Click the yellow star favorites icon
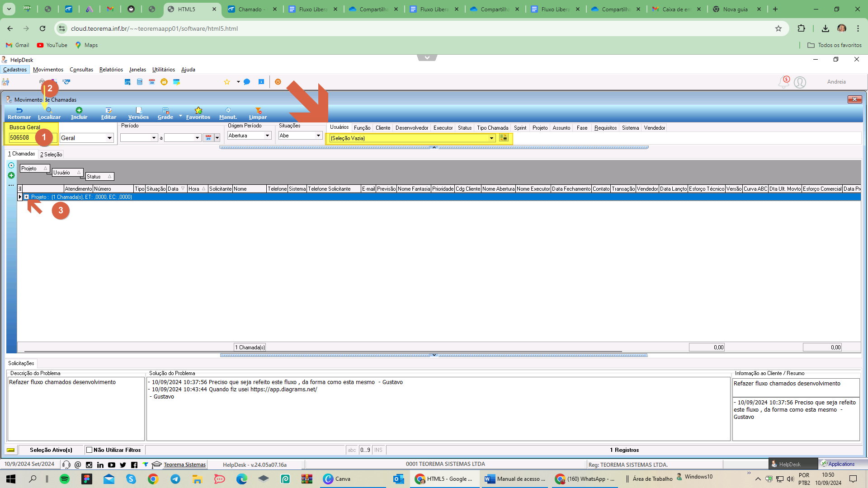This screenshot has height=488, width=868. tap(227, 82)
